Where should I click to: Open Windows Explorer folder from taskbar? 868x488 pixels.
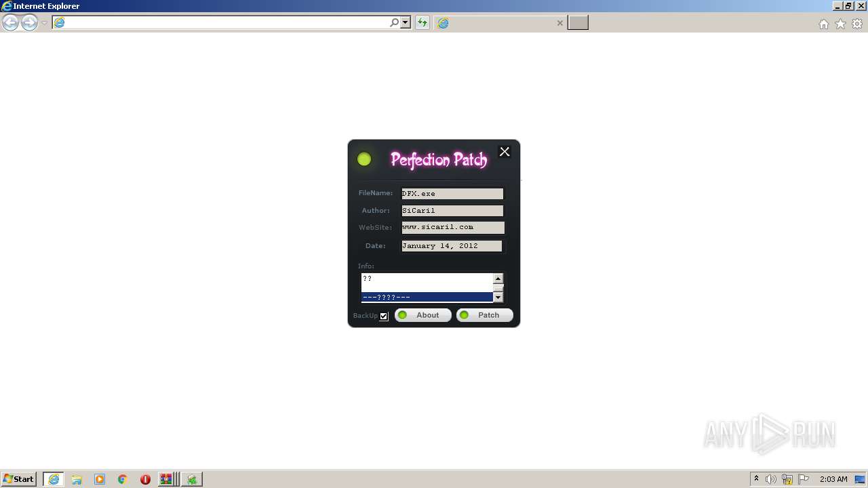[77, 479]
